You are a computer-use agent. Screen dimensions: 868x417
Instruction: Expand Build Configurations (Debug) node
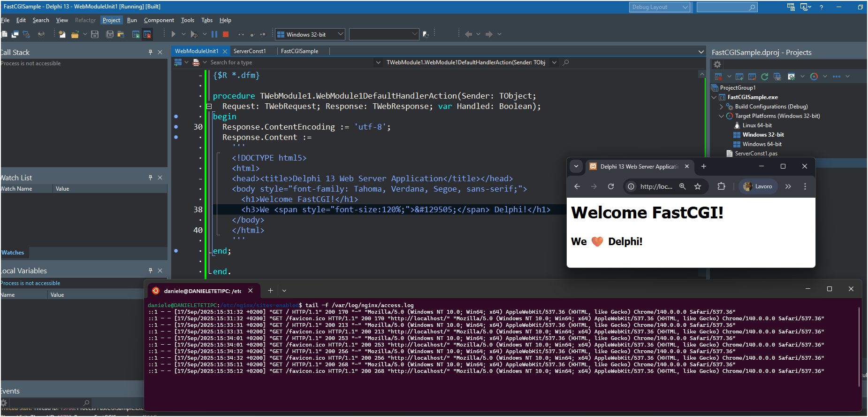(722, 107)
